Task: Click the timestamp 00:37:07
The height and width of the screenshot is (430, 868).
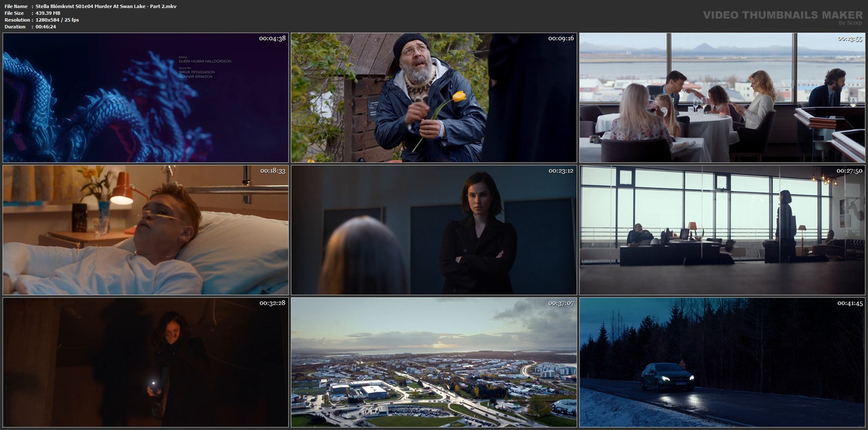Action: coord(561,303)
